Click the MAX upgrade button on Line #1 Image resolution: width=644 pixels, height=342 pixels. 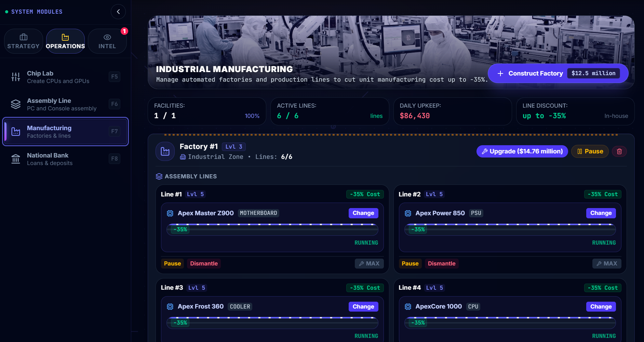tap(369, 263)
